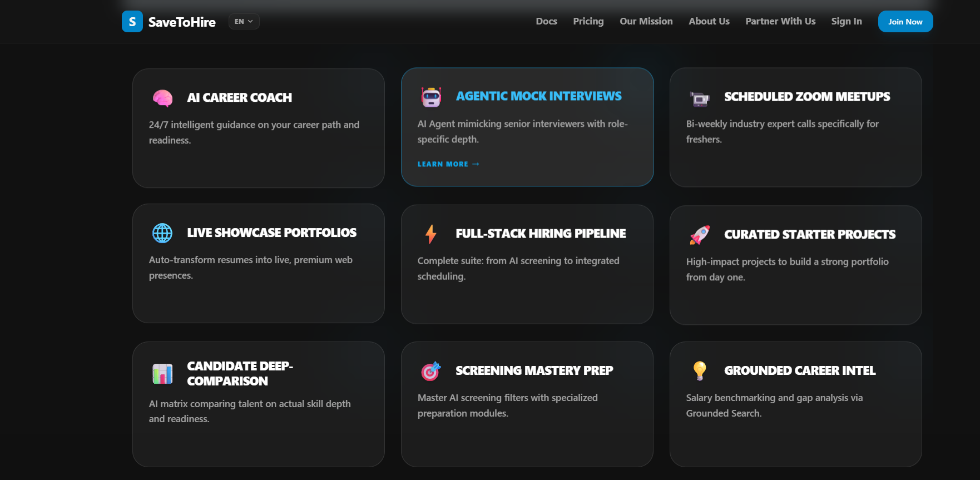Click the camera icon on Scheduled Zoom Meetups

(x=700, y=98)
